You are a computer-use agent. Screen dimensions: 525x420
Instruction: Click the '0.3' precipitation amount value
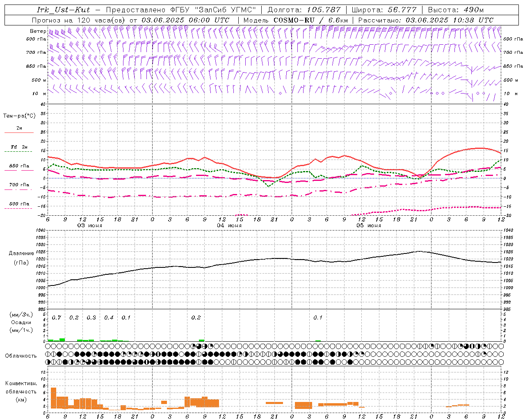[x=91, y=318]
